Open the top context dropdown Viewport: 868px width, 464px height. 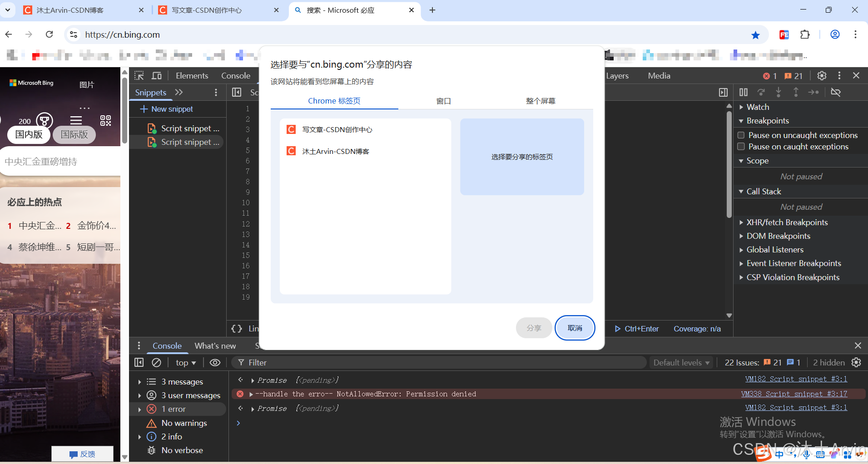tap(186, 362)
